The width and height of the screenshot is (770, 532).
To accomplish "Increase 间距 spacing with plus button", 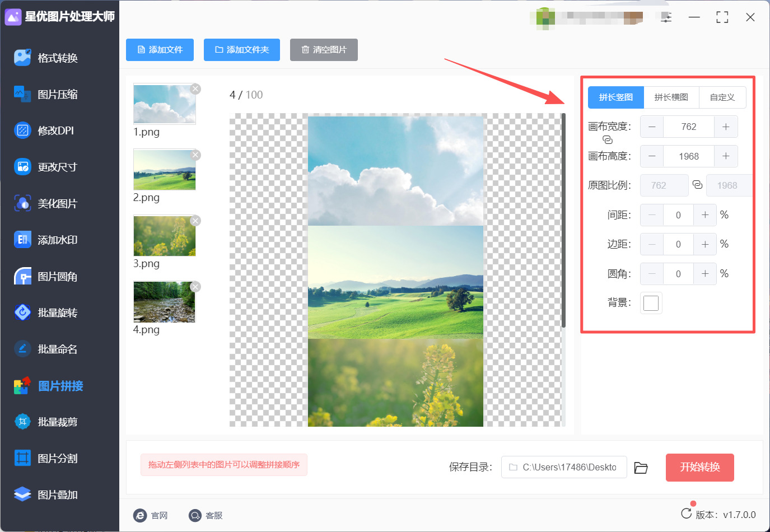I will tap(705, 215).
